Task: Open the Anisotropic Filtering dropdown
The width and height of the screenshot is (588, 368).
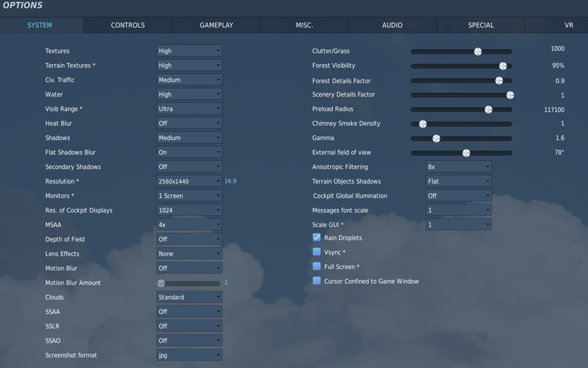Action: [458, 167]
